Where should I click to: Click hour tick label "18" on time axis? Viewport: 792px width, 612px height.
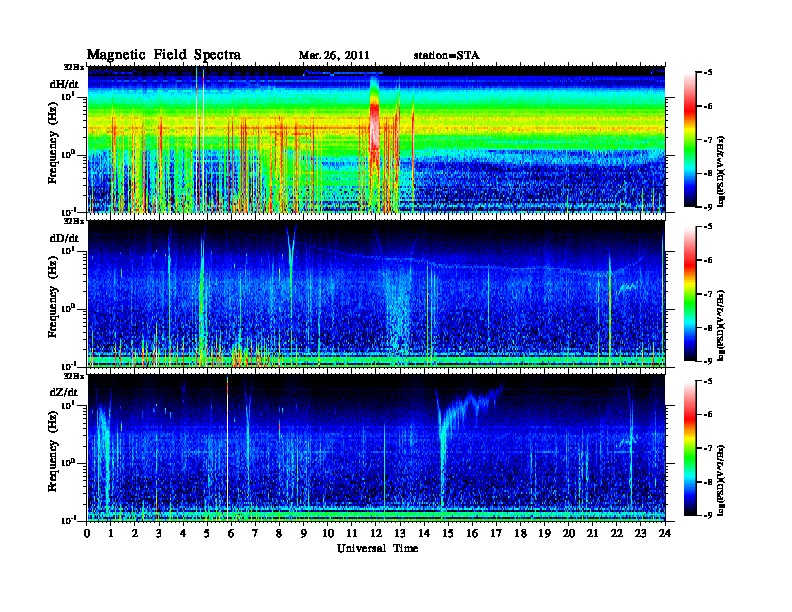tap(520, 534)
